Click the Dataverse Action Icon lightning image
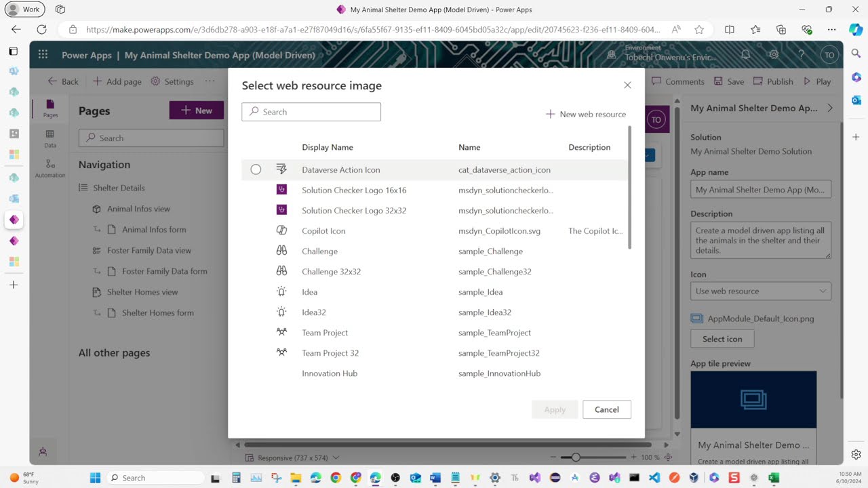Image resolution: width=868 pixels, height=488 pixels. coord(281,169)
